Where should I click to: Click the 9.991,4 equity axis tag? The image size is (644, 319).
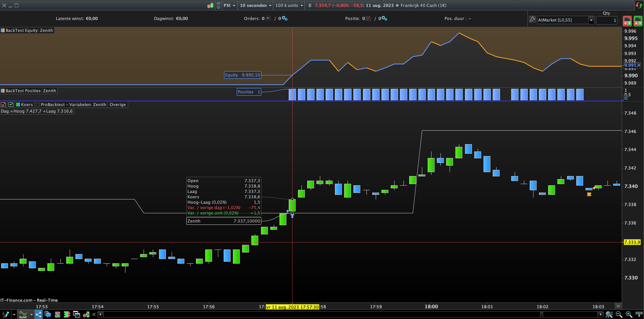point(632,65)
